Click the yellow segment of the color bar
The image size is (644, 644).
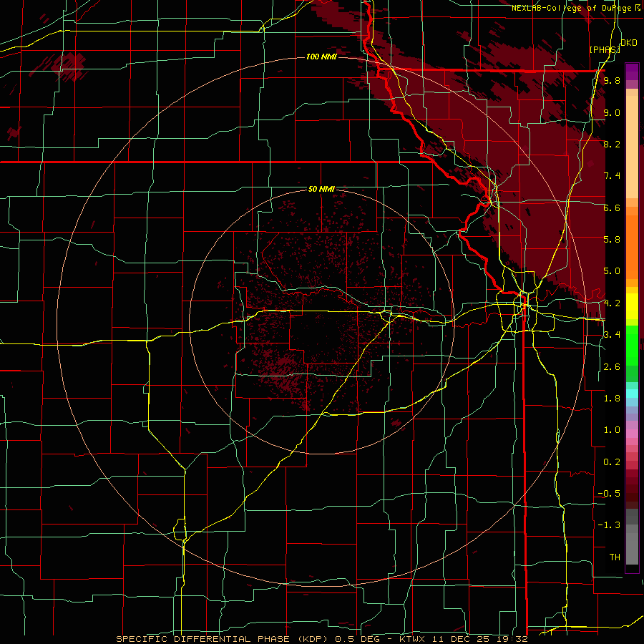[x=632, y=306]
